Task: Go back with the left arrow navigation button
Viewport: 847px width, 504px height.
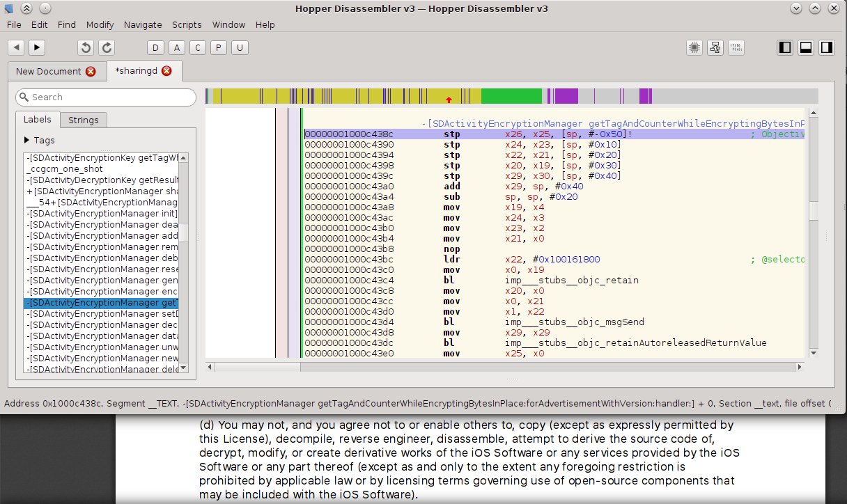Action: click(17, 47)
